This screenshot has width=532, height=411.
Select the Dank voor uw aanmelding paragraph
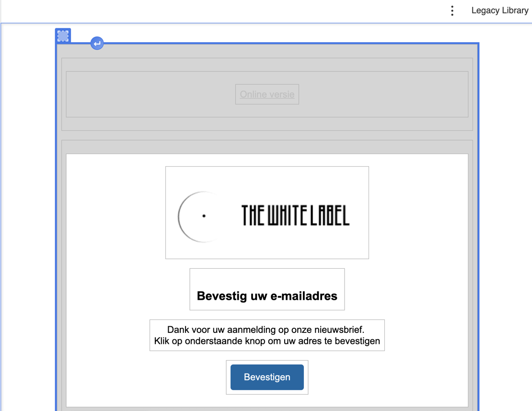pyautogui.click(x=267, y=335)
